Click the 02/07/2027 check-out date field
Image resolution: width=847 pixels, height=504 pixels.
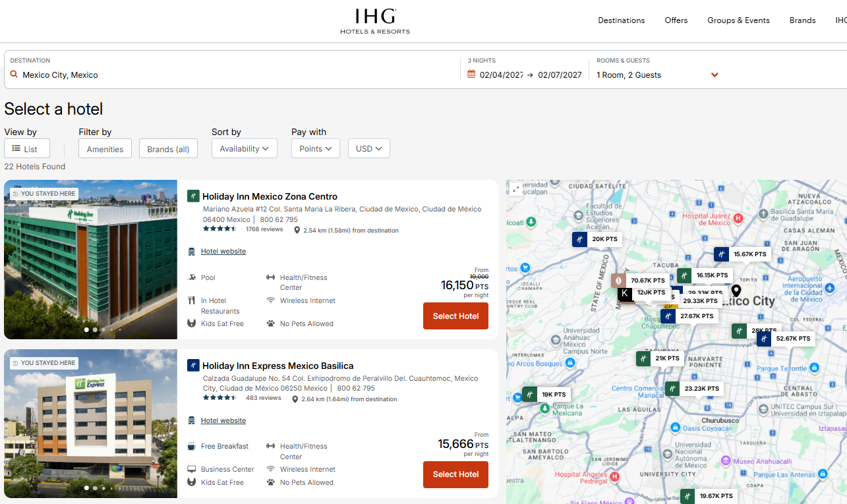tap(560, 75)
